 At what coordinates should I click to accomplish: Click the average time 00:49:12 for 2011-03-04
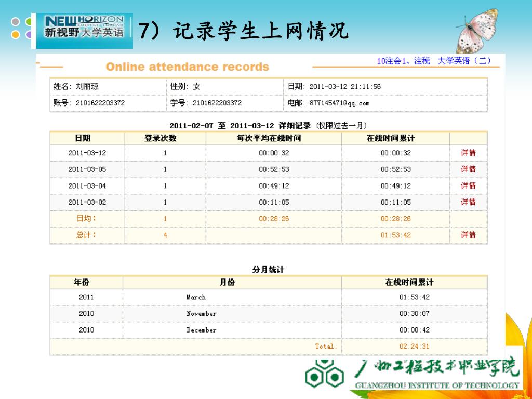(x=274, y=185)
